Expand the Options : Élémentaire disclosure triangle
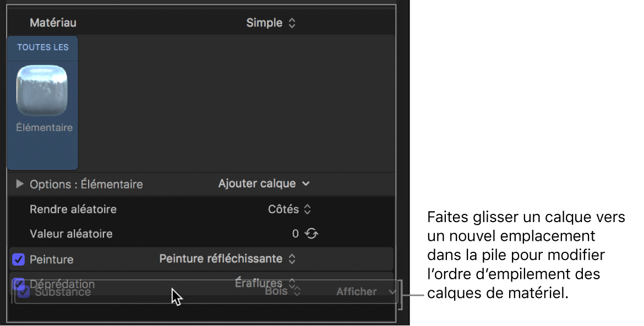This screenshot has height=326, width=644. click(x=20, y=184)
